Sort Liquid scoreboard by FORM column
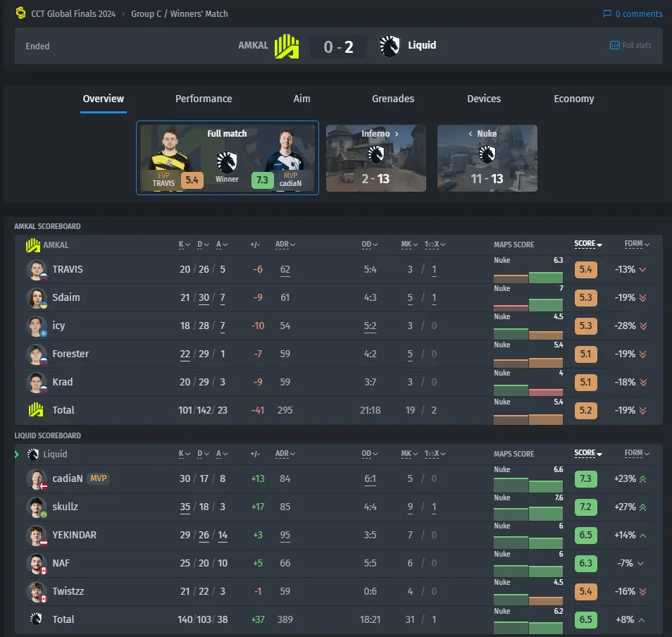The height and width of the screenshot is (637, 672). coord(637,453)
